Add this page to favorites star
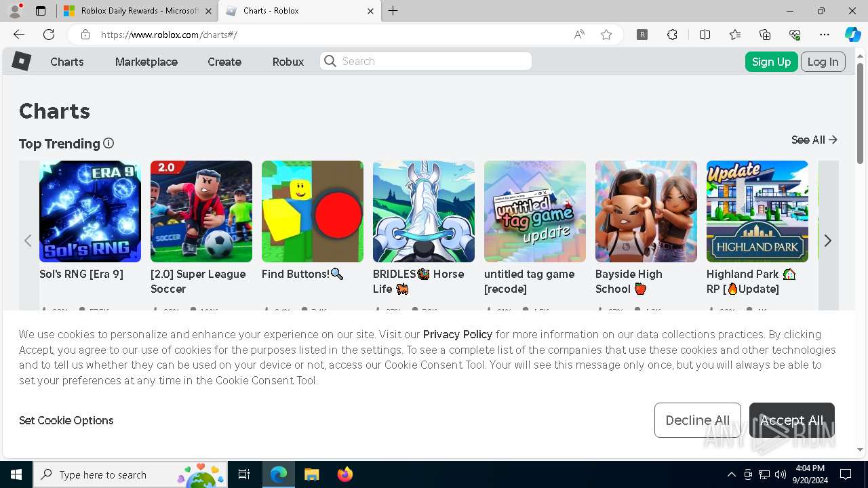 tap(606, 35)
